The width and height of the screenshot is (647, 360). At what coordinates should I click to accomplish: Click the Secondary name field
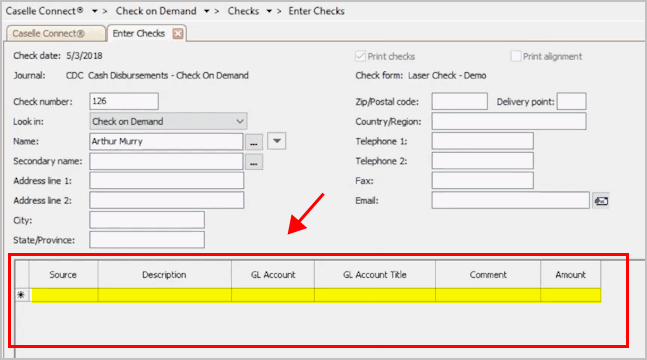pyautogui.click(x=166, y=161)
